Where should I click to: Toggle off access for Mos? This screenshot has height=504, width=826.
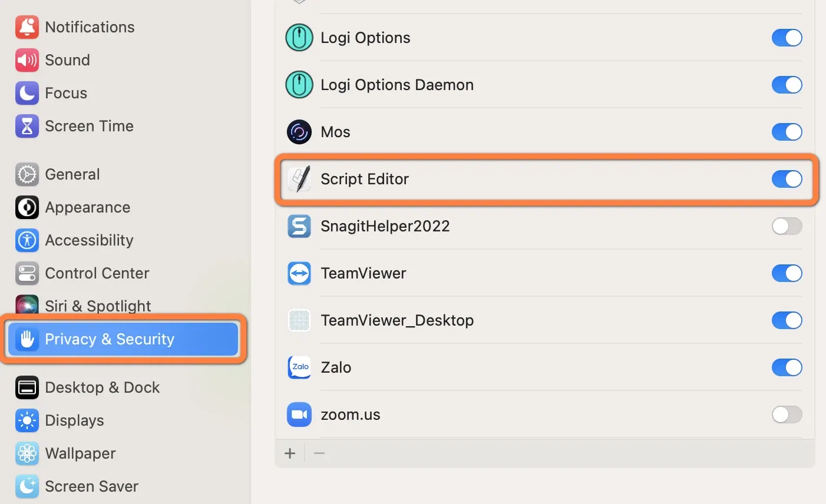pos(787,132)
